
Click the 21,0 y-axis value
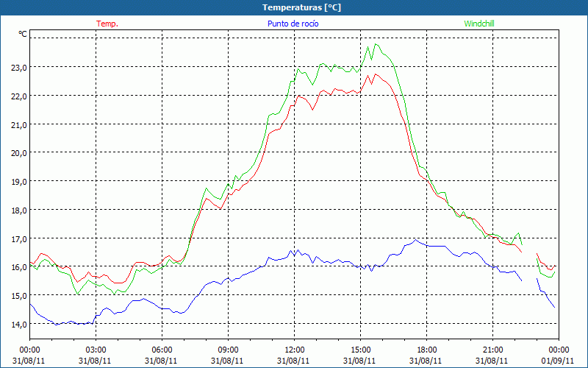(x=18, y=124)
